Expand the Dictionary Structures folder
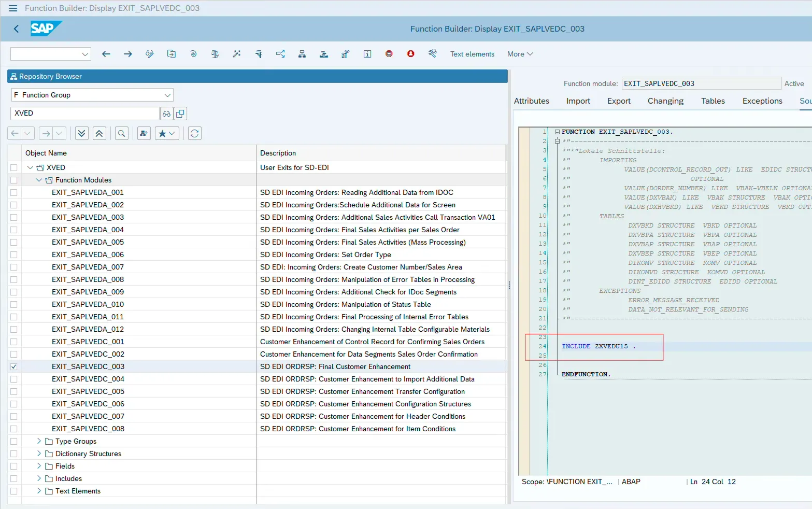812x509 pixels. [x=39, y=454]
